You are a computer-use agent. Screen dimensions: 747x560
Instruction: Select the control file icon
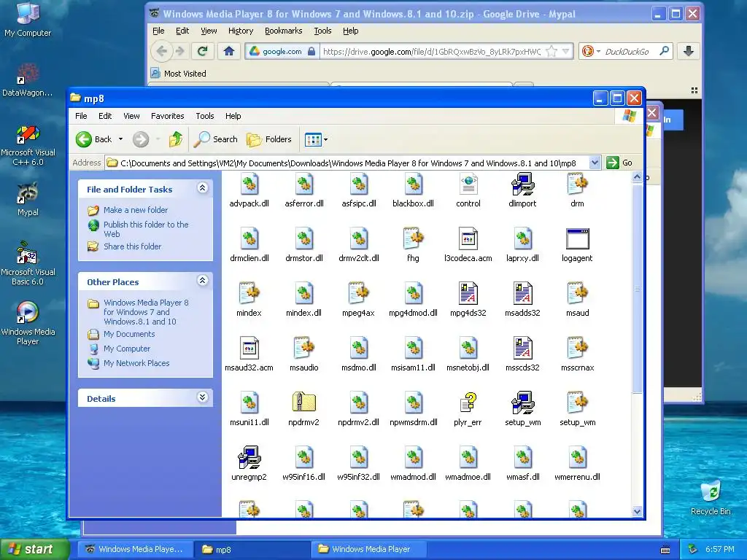click(468, 184)
